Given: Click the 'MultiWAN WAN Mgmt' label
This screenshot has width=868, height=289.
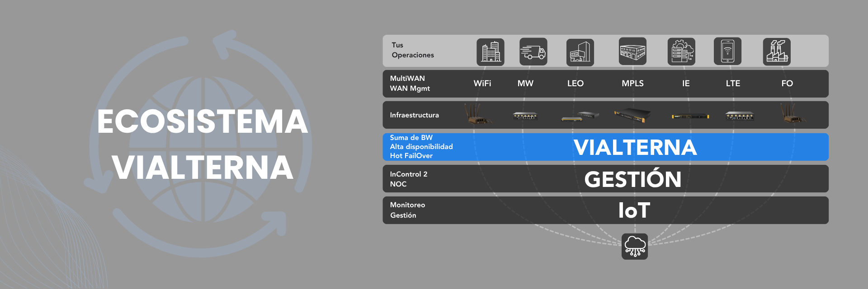Looking at the screenshot, I should tap(410, 84).
